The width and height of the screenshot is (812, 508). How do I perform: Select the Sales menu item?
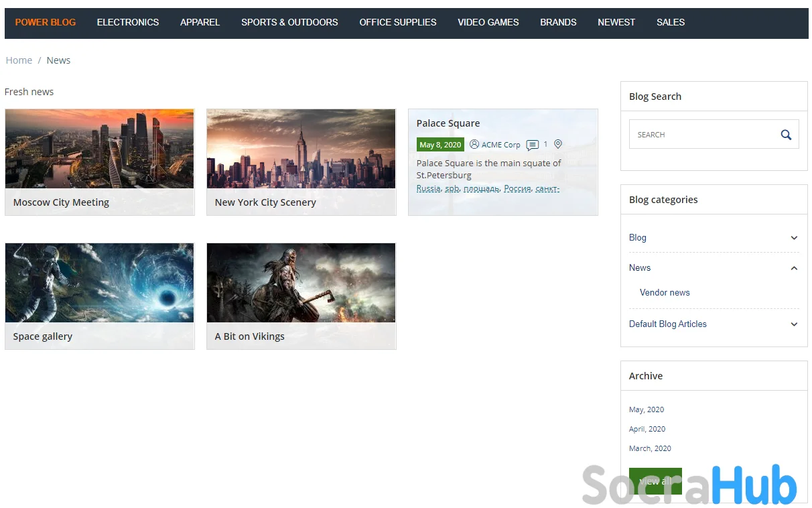(670, 22)
